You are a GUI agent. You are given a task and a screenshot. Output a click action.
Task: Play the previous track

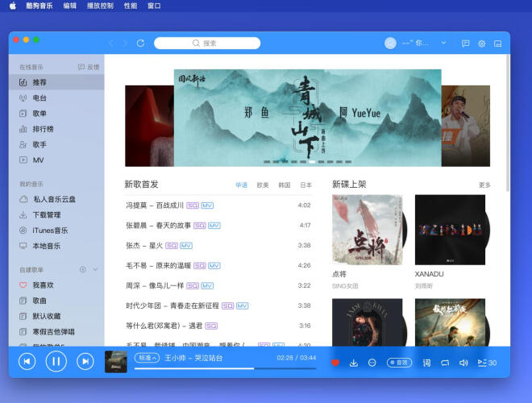coord(27,362)
